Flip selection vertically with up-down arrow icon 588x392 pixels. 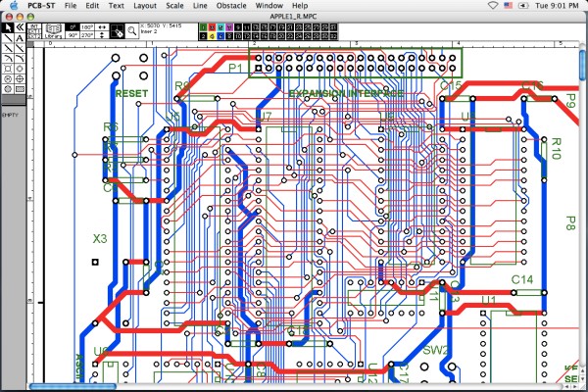(102, 35)
